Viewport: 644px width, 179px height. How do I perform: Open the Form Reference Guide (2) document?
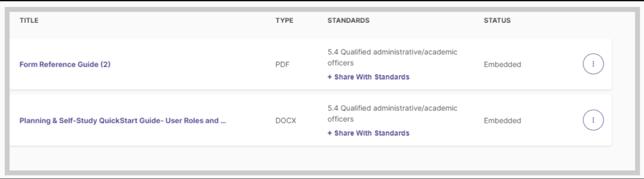click(65, 64)
